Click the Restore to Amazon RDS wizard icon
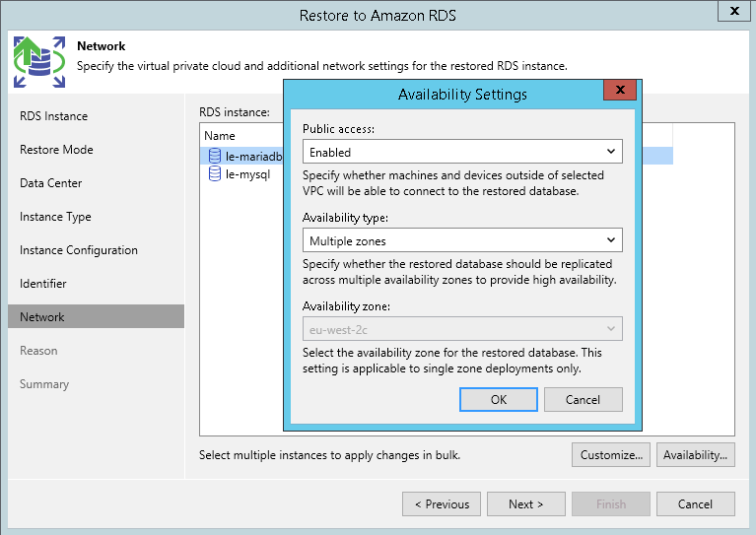756x535 pixels. 39,62
